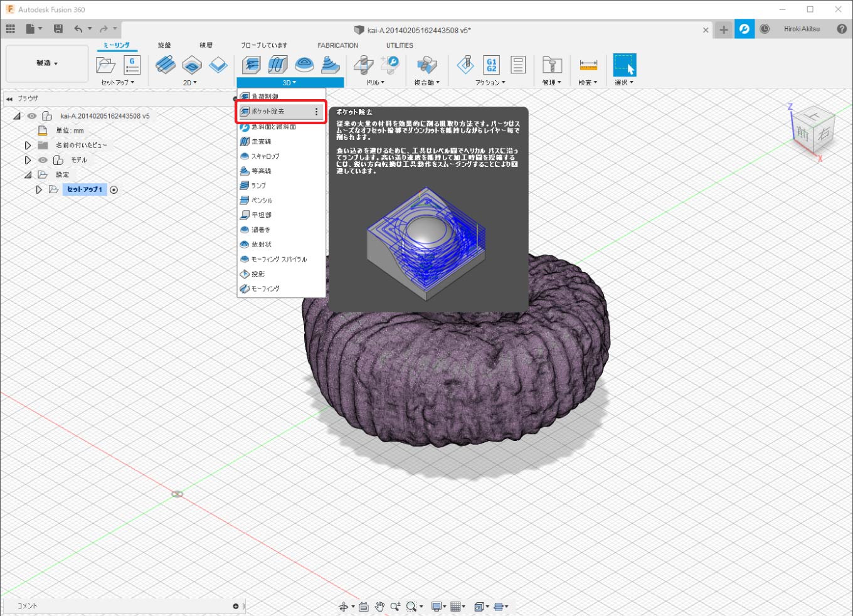Switch to the FABRICATION tab

tap(337, 45)
